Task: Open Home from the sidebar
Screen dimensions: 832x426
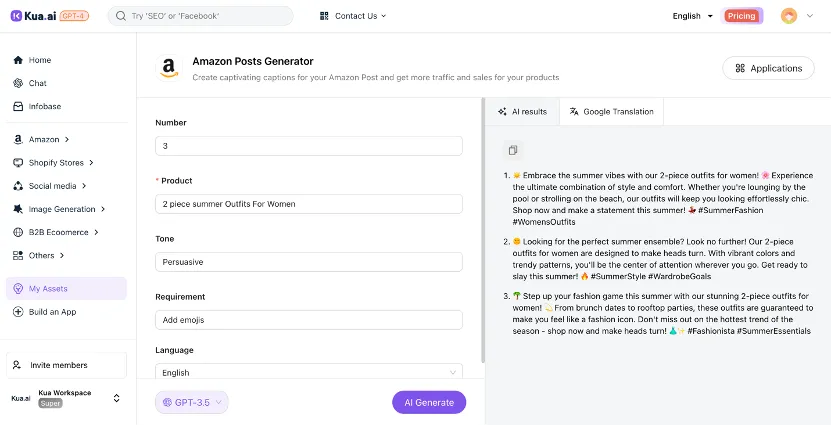Action: [x=40, y=60]
